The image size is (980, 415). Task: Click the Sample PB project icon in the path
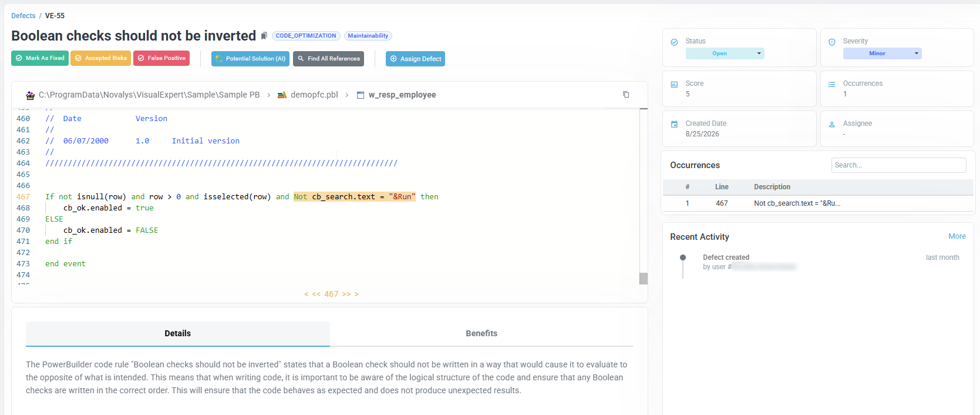(30, 95)
